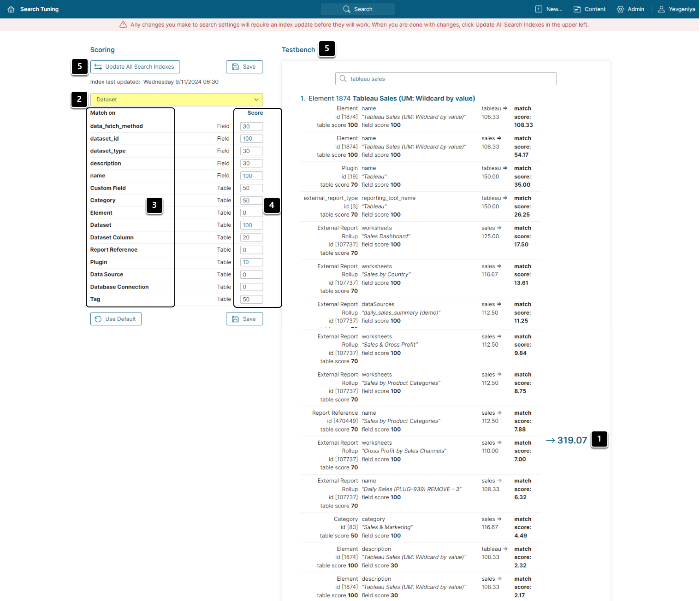
Task: Click the Testbench section heading
Action: (x=298, y=50)
